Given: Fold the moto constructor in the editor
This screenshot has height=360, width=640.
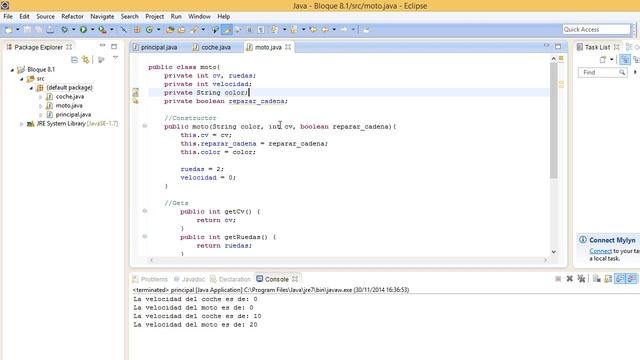Looking at the screenshot, I should click(144, 126).
